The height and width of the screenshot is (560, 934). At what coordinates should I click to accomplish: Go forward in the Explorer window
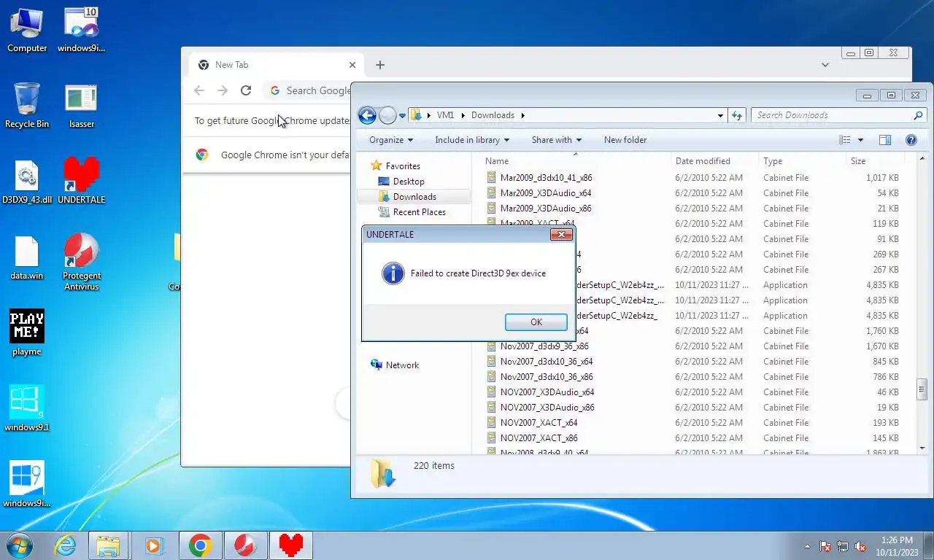(x=387, y=115)
